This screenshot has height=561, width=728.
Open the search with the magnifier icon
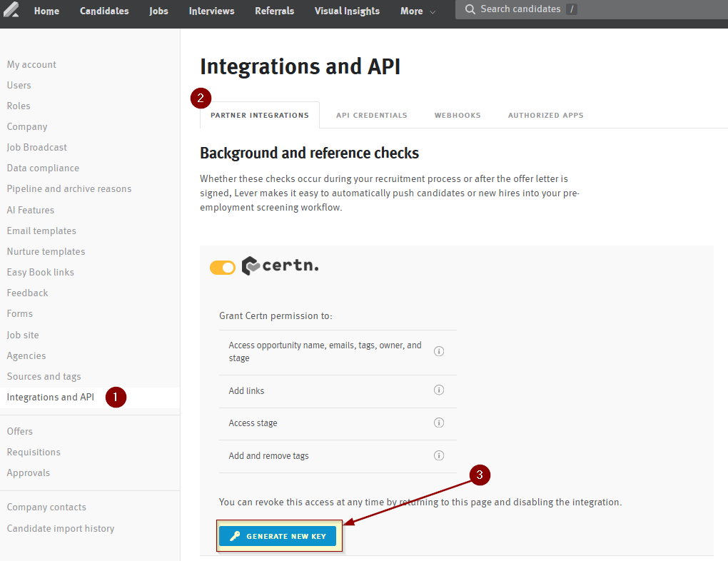pyautogui.click(x=470, y=9)
